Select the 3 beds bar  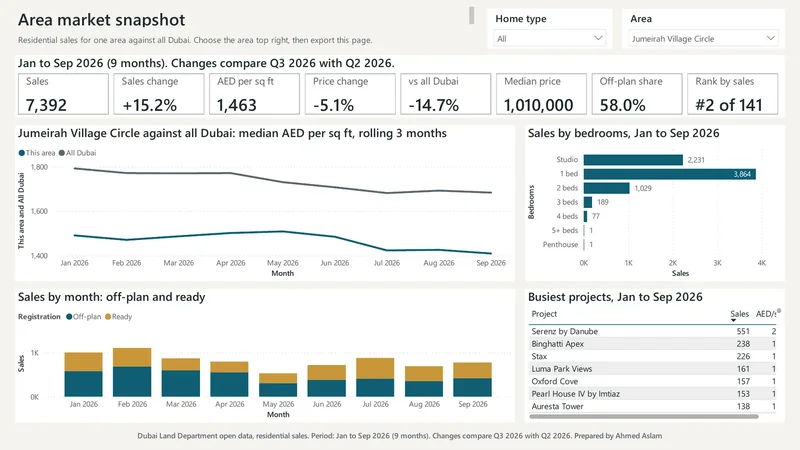tap(588, 202)
